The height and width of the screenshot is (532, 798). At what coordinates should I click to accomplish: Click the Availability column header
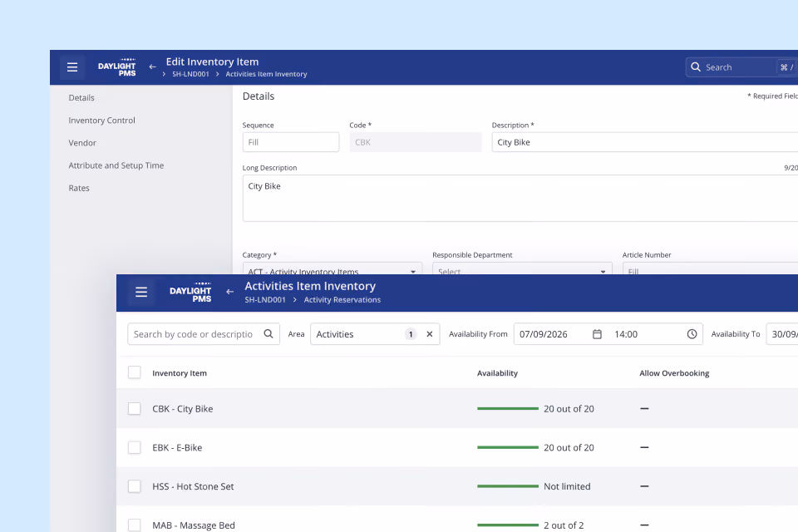pyautogui.click(x=497, y=373)
